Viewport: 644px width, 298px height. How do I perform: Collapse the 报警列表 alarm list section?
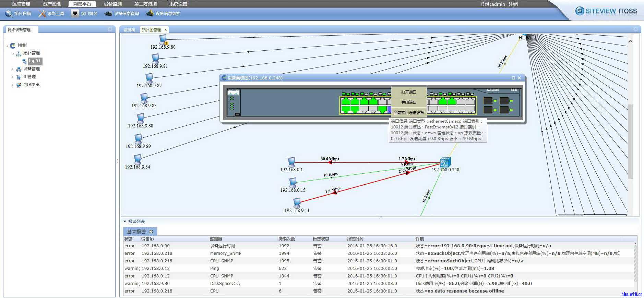point(125,222)
